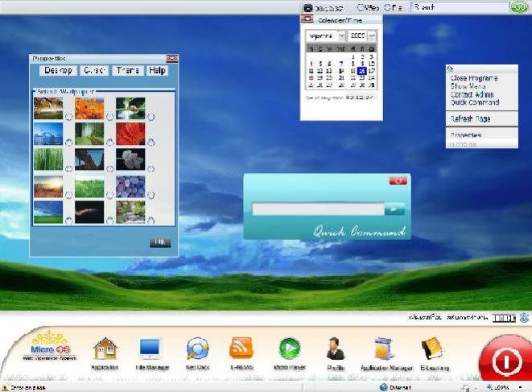
Task: Choose Contact Admin from the context menu
Action: (x=472, y=94)
